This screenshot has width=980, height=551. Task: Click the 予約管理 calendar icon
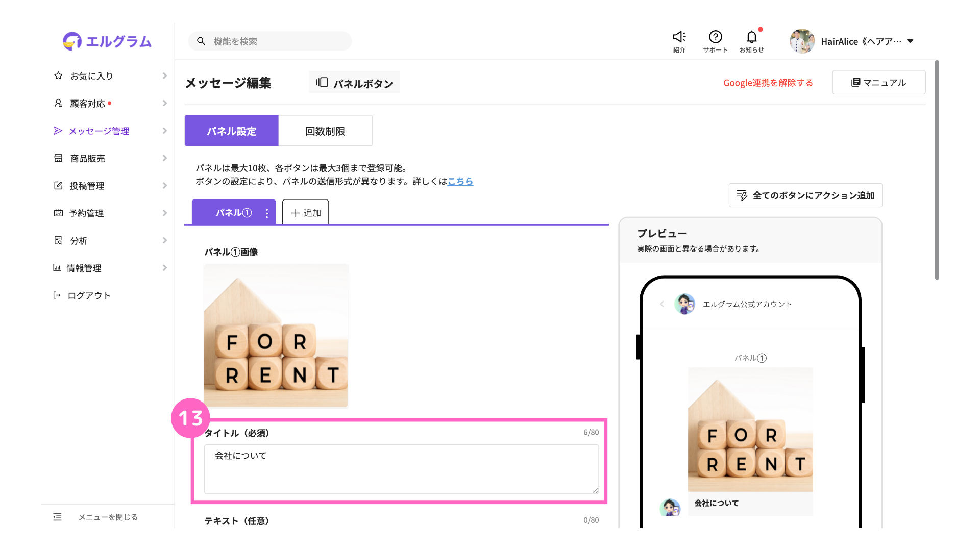[x=58, y=213]
